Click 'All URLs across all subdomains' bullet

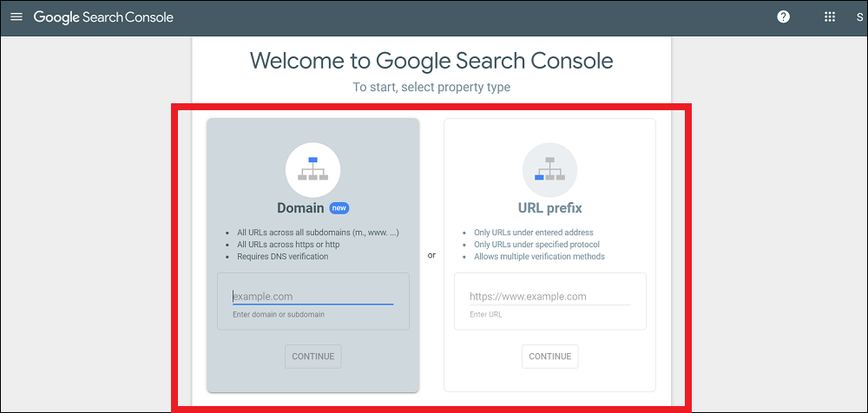click(318, 233)
